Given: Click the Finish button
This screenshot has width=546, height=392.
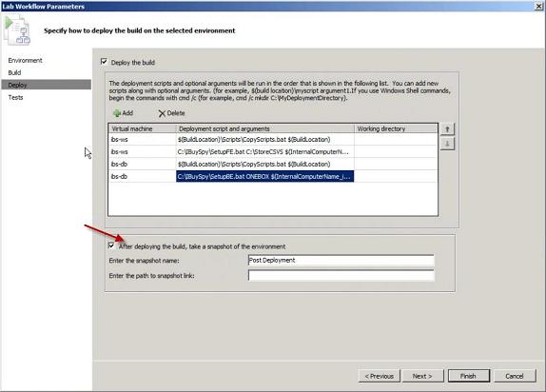Looking at the screenshot, I should pyautogui.click(x=469, y=376).
